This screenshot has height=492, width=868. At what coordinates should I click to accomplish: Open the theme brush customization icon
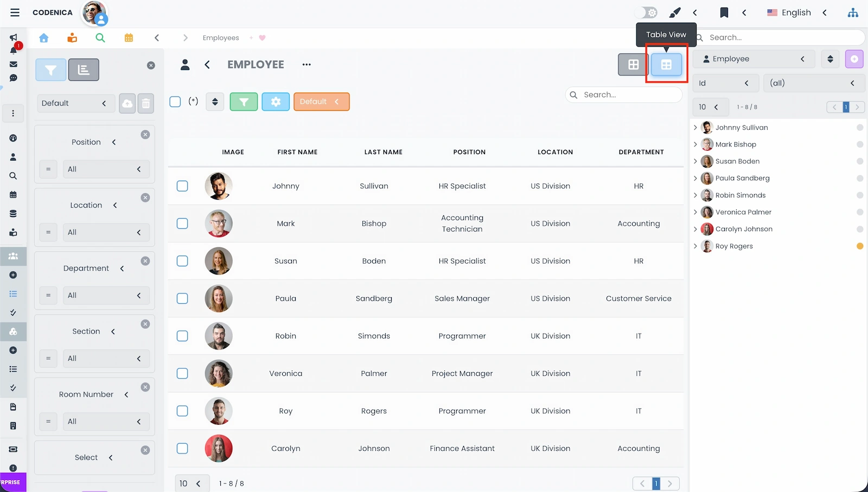tap(674, 12)
